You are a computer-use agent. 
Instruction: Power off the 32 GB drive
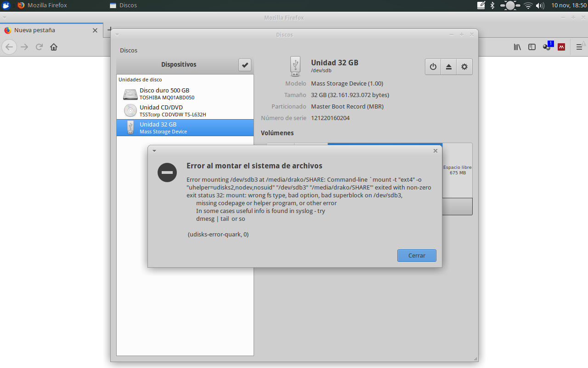[433, 67]
